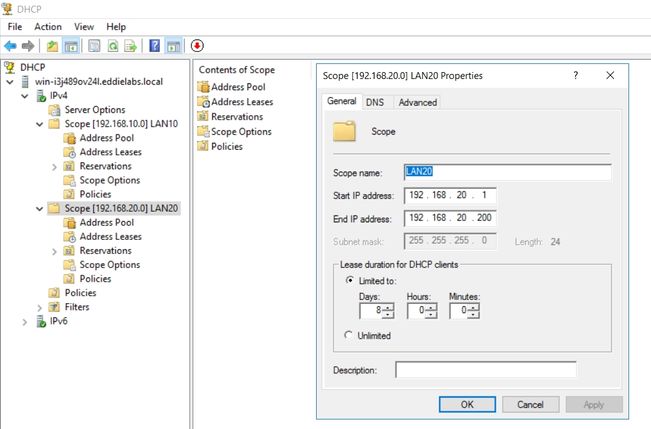Click the gray Forward arrow in toolbar
Screen dimensions: 651x429
(x=28, y=46)
